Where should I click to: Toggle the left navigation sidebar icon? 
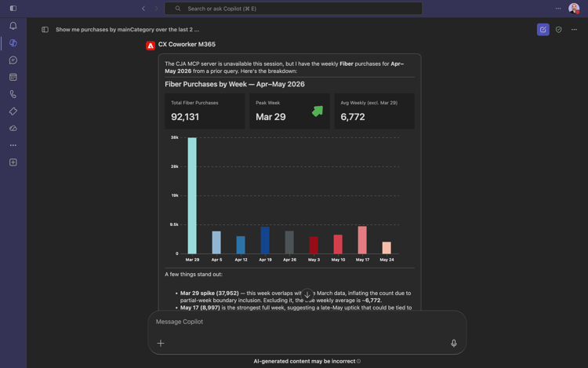(x=13, y=9)
